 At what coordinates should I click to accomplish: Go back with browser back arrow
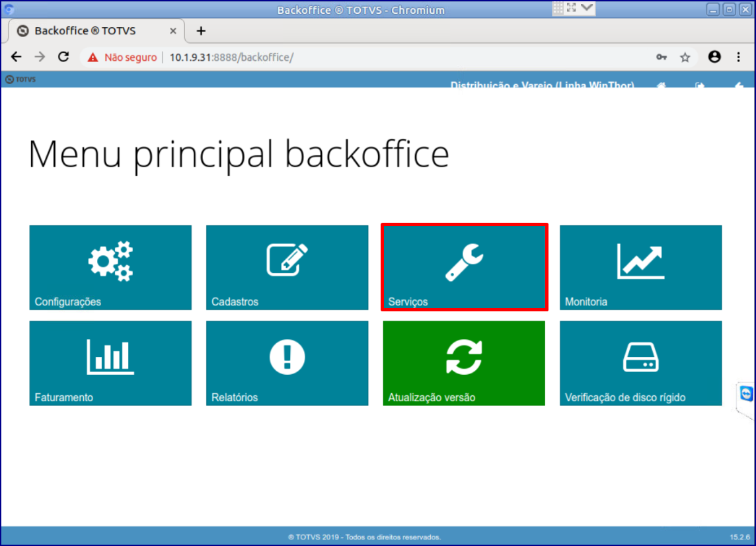point(17,57)
